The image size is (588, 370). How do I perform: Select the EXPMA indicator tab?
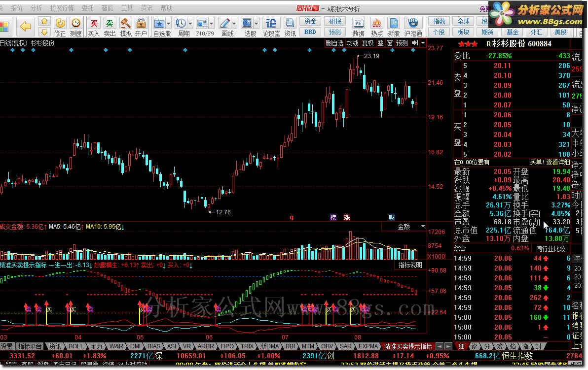click(368, 346)
